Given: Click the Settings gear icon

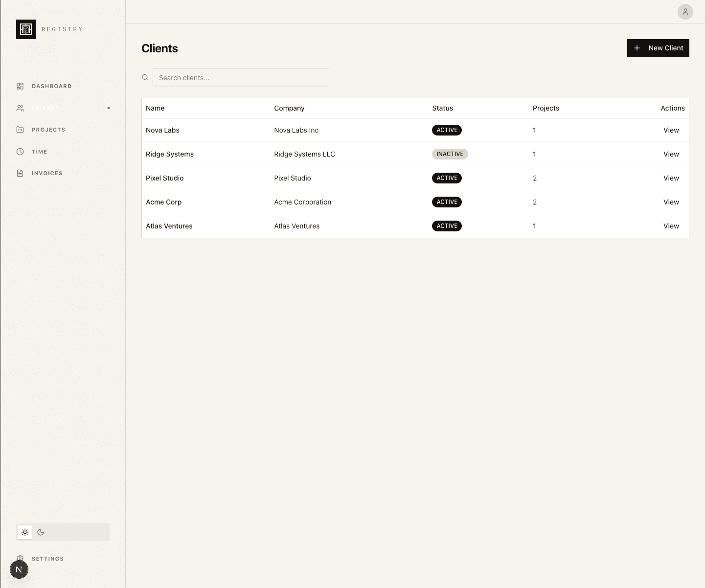Looking at the screenshot, I should [x=20, y=558].
